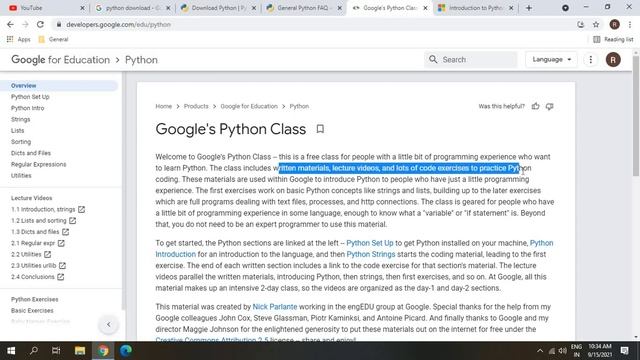640x360 pixels.
Task: Open lecture video 2.1 Regular expr
Action: pos(38,243)
